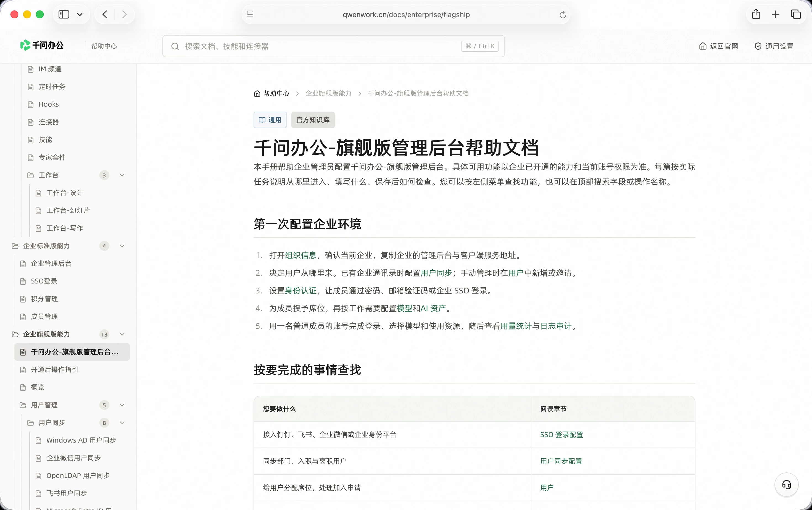Open the headset support chat button
This screenshot has width=812, height=510.
786,485
